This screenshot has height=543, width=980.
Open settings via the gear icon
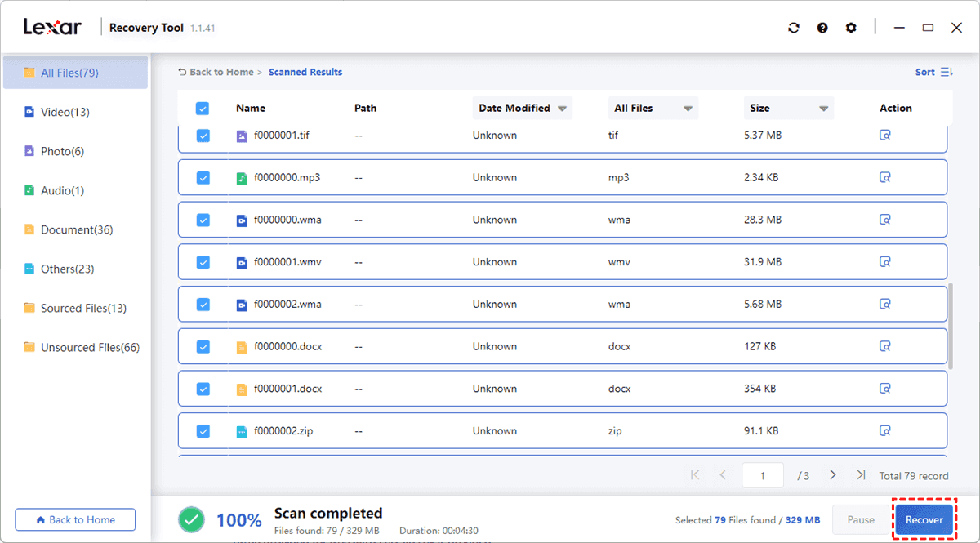click(851, 28)
